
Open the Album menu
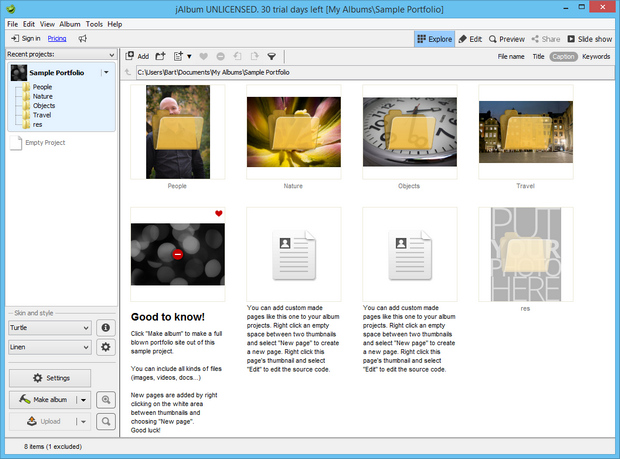[70, 24]
